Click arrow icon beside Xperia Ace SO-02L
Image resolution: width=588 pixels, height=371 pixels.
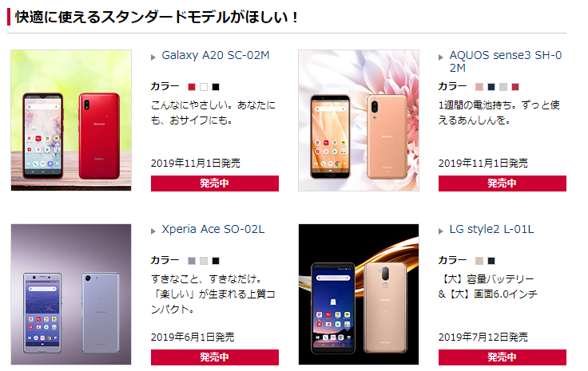(x=153, y=231)
